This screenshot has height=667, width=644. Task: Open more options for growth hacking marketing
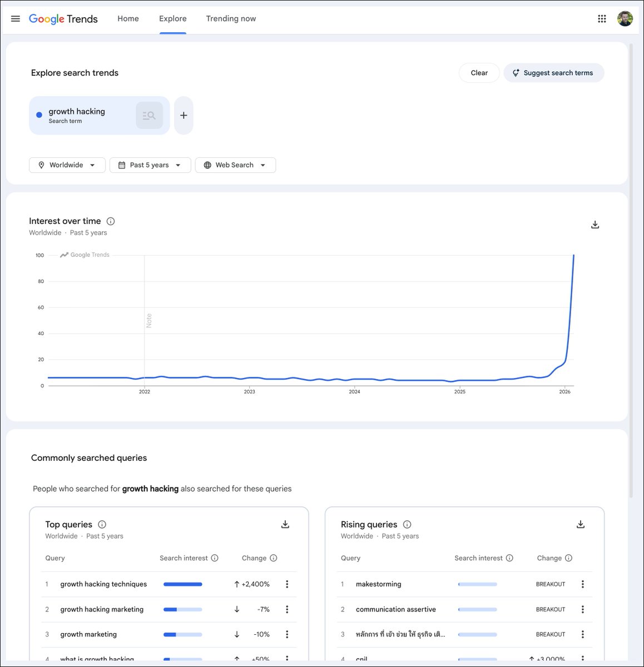click(287, 609)
